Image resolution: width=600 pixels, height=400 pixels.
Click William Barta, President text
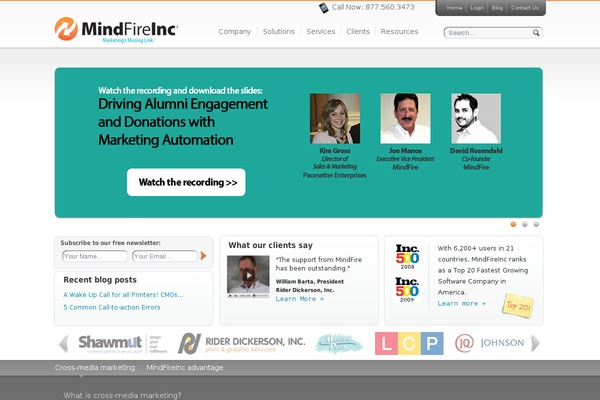(x=310, y=281)
